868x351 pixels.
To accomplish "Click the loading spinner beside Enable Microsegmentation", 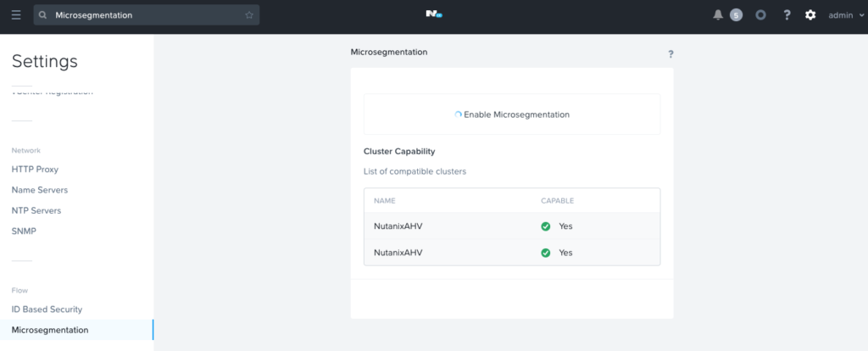I will [458, 114].
